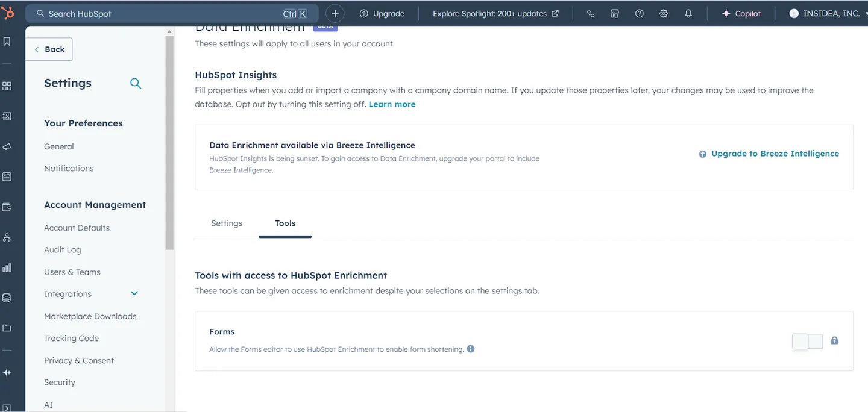Image resolution: width=868 pixels, height=412 pixels.
Task: Open Explore Spotlight: 200+ updates link
Action: tap(495, 13)
